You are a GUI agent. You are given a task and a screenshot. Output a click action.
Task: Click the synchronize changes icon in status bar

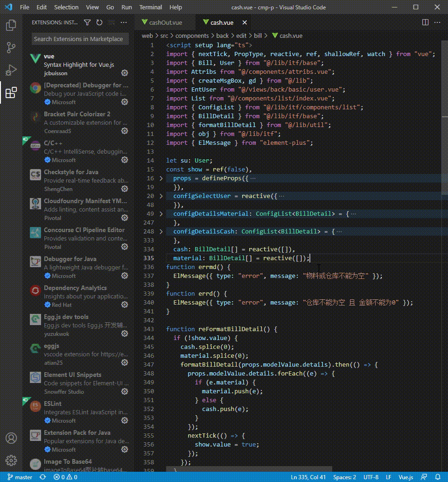(x=42, y=477)
